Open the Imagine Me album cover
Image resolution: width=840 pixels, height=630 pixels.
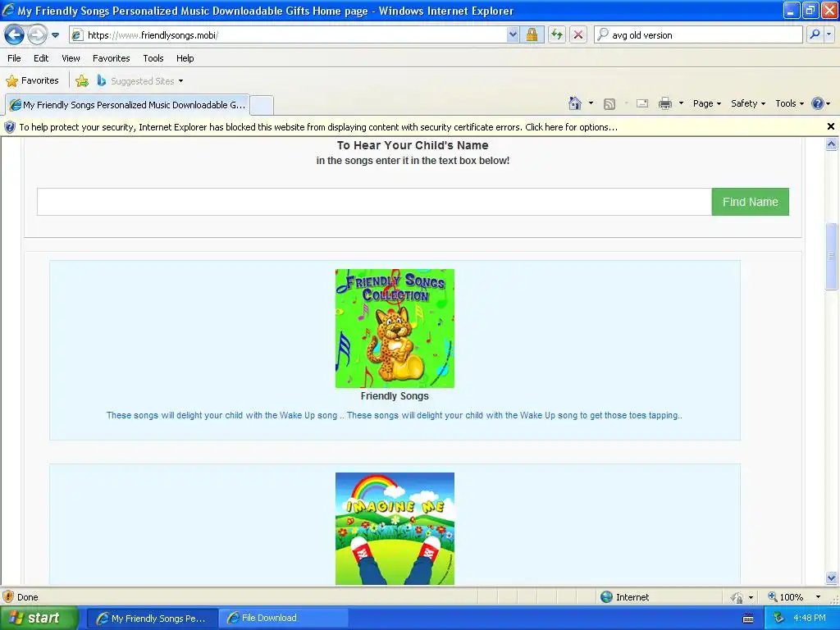pyautogui.click(x=395, y=529)
